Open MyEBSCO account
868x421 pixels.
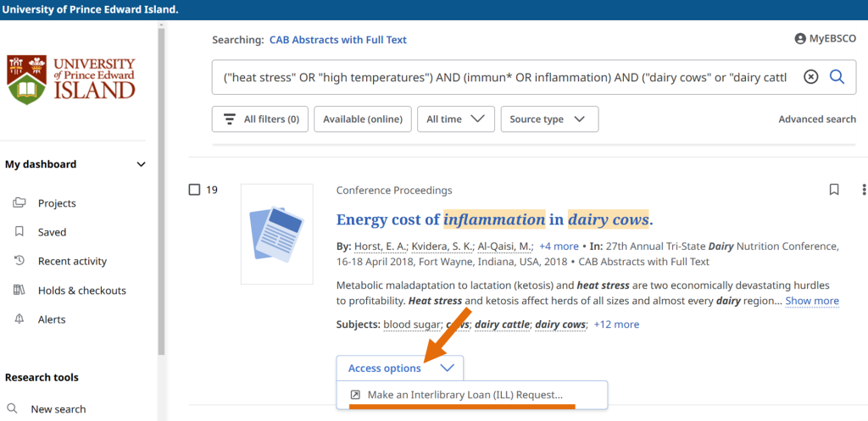(825, 39)
